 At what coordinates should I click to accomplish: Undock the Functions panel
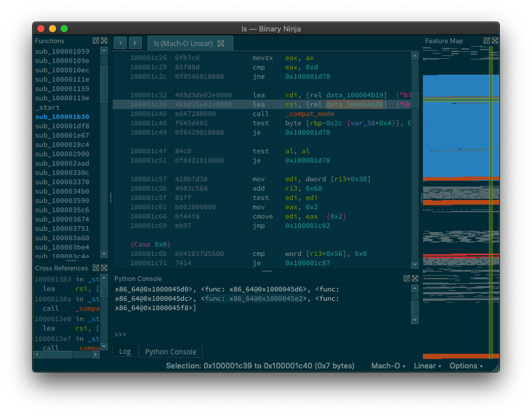click(96, 41)
